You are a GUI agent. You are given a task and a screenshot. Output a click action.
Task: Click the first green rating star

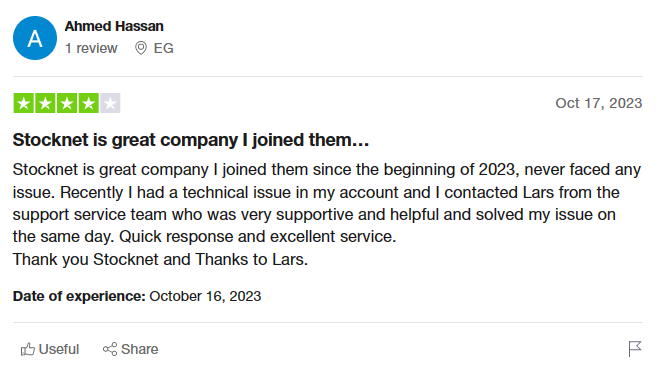point(24,103)
